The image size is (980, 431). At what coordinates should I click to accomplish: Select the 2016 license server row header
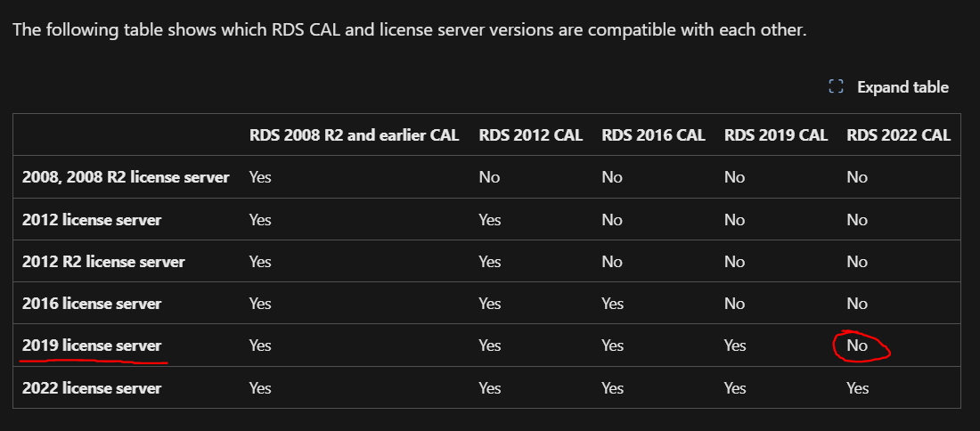[91, 304]
